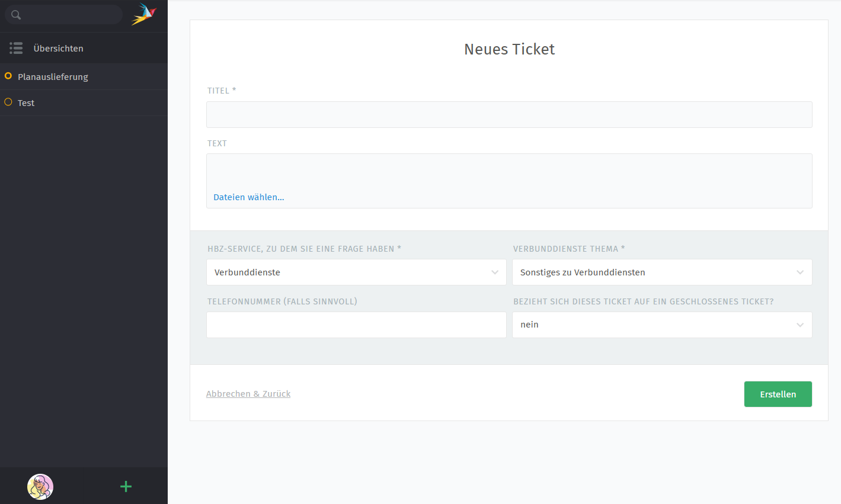
Task: Open the closed ticket reference dropdown
Action: click(661, 325)
